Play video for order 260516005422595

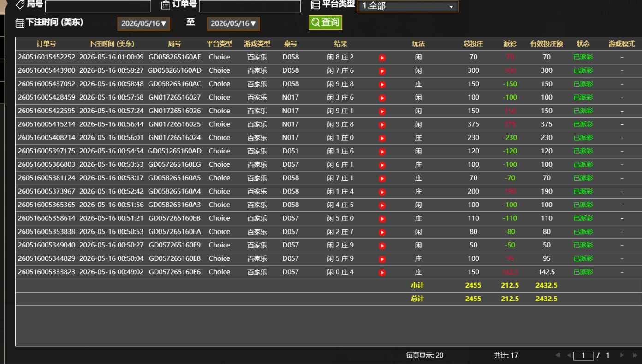click(382, 111)
